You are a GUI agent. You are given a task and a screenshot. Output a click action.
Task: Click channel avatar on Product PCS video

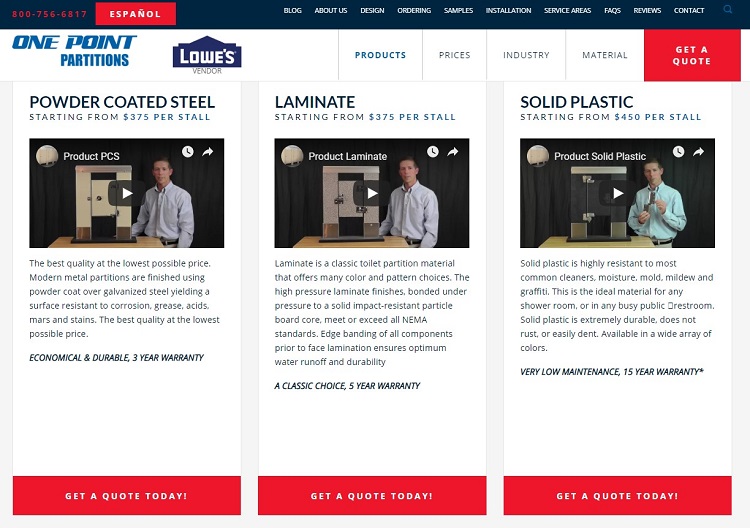click(x=47, y=156)
